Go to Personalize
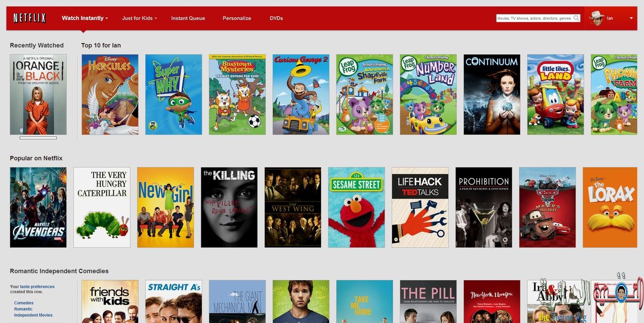This screenshot has width=644, height=323. [237, 18]
